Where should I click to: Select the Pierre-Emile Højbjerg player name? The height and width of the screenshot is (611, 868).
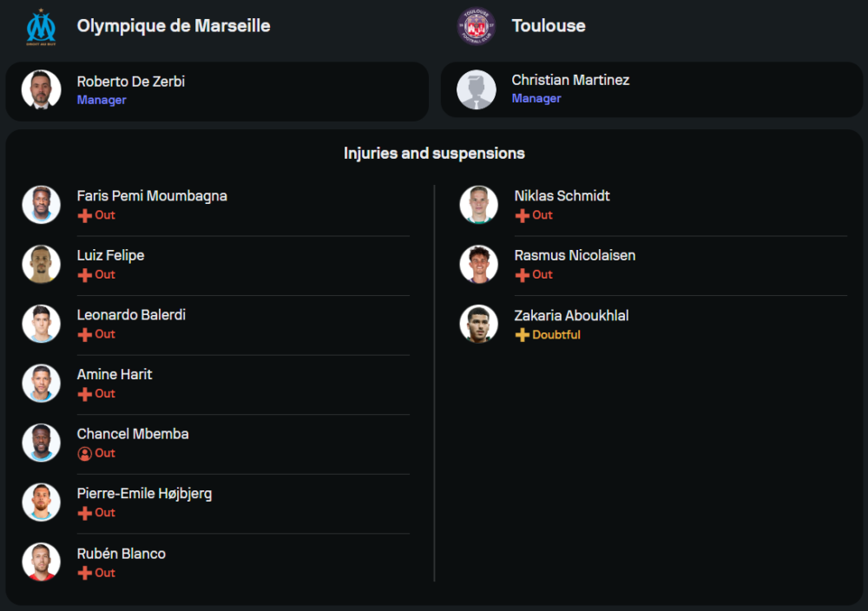[144, 494]
